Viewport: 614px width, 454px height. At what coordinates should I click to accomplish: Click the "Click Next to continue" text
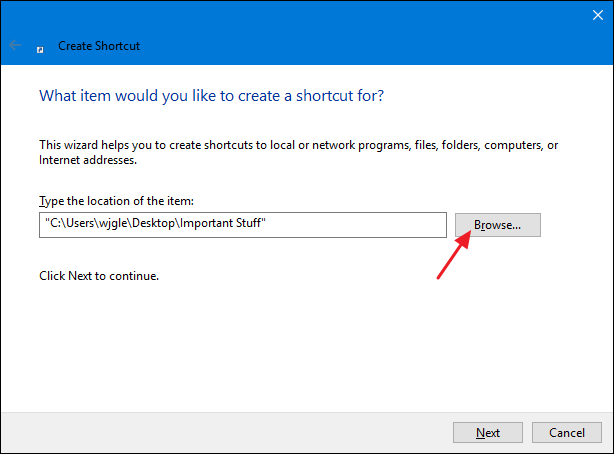98,275
